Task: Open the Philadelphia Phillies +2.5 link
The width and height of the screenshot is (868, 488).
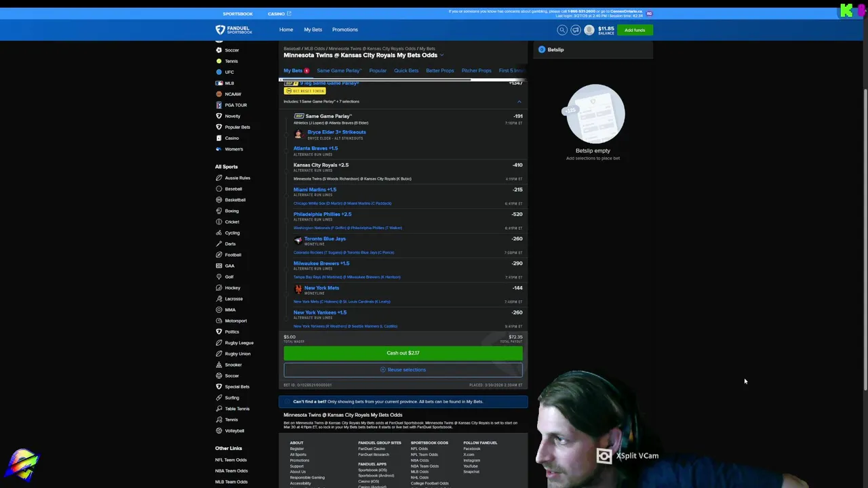Action: tap(322, 214)
